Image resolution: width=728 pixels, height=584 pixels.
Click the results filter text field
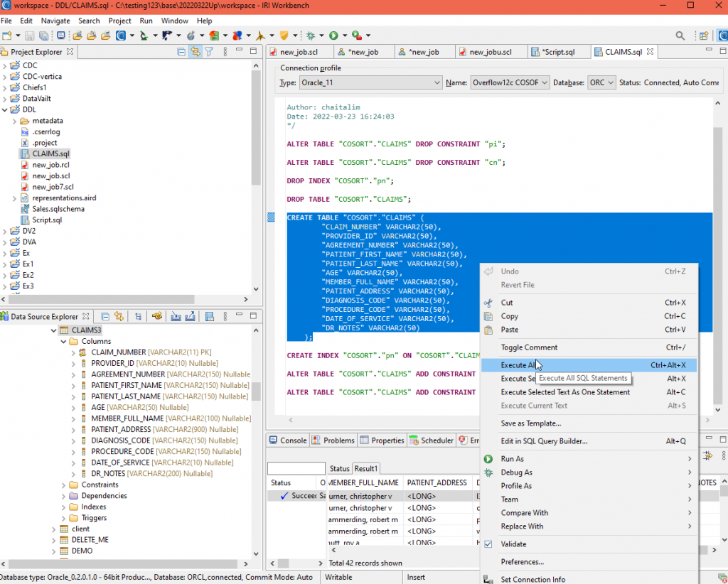point(296,469)
